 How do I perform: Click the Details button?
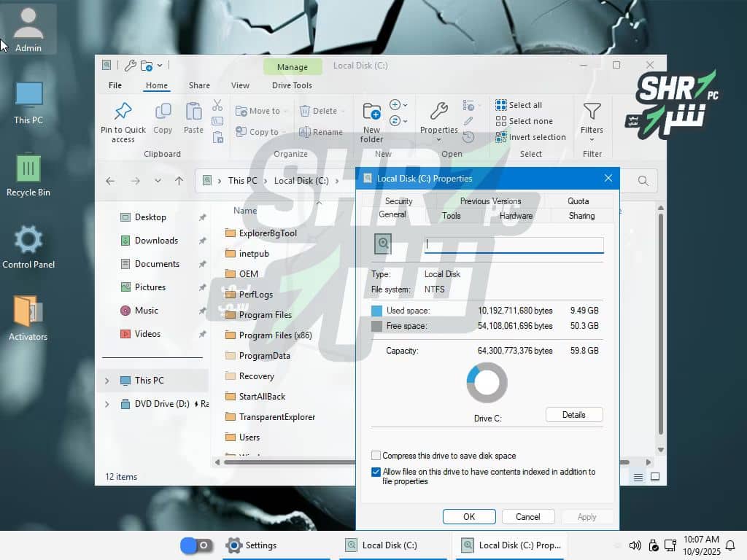click(573, 415)
